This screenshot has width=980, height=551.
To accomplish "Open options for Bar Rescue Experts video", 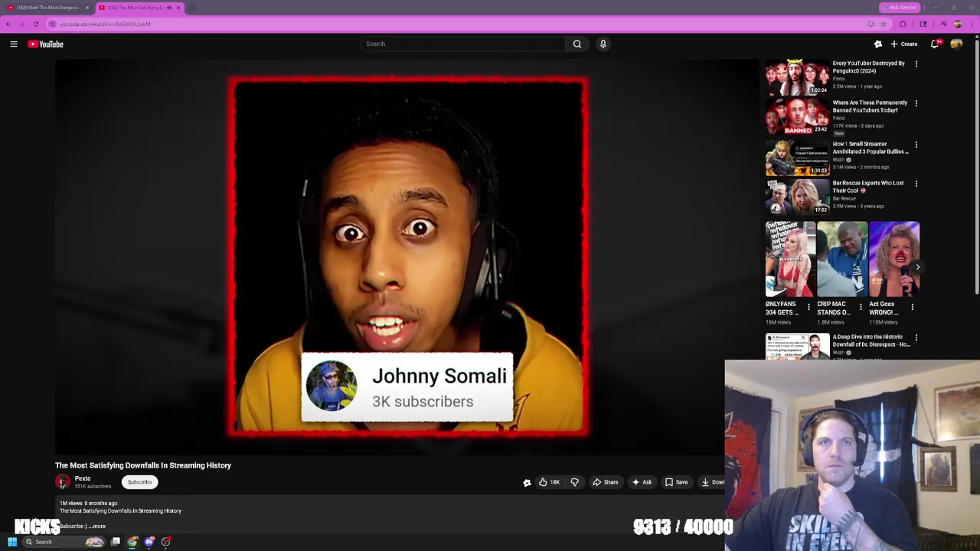I will tap(916, 184).
